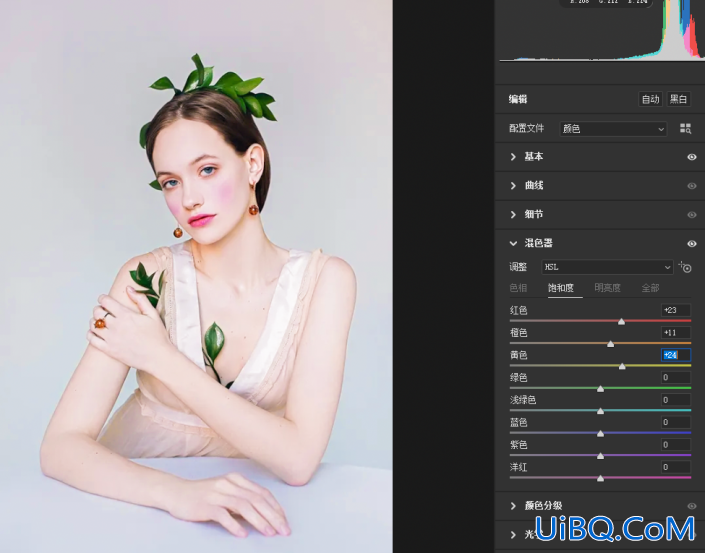This screenshot has width=705, height=553.
Task: Expand the 基本 panel
Action: (513, 157)
